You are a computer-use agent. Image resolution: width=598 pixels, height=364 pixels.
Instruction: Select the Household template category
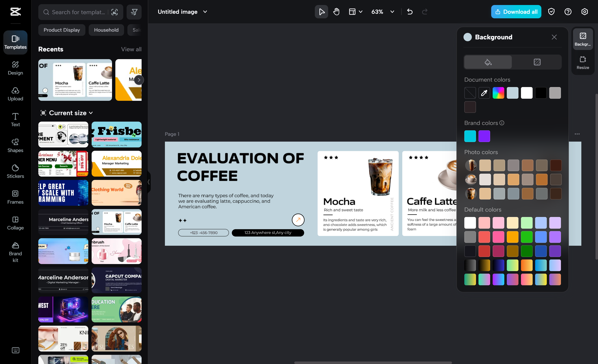click(x=106, y=30)
